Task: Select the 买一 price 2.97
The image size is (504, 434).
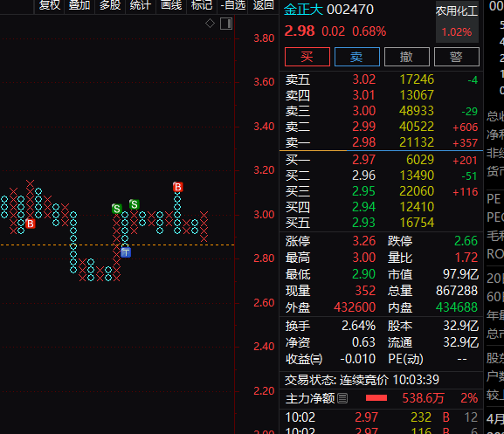Action: [x=364, y=160]
